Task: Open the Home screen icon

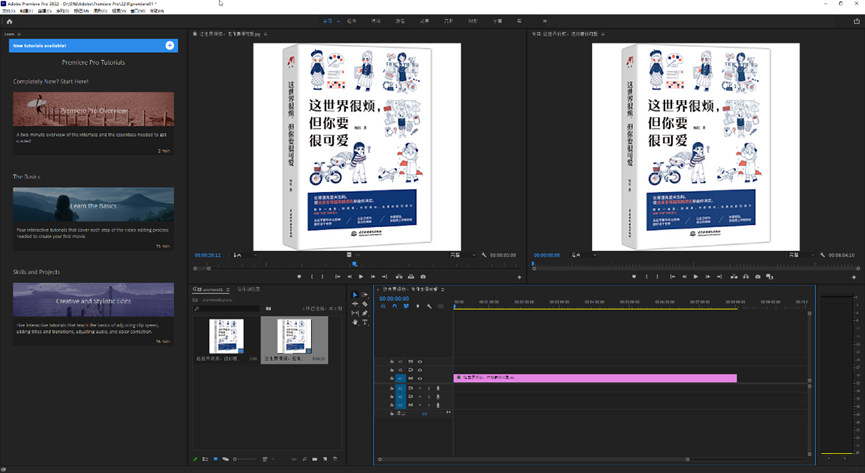Action: click(x=9, y=22)
